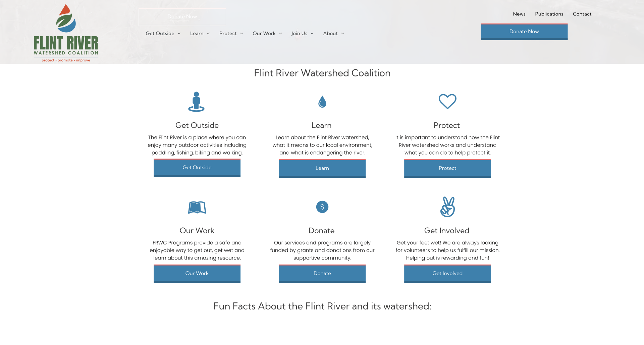Screen dimensions: 644x345
Task: Open the Protect menu item in navigation
Action: point(228,34)
